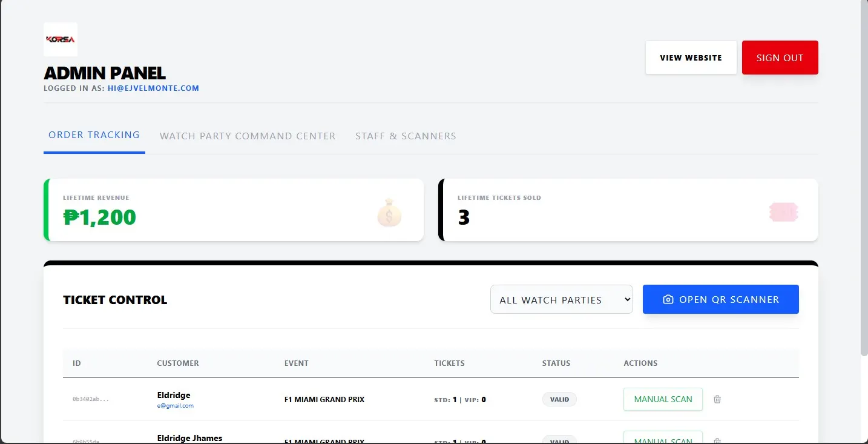Open the All Watch Parties dropdown

pos(562,299)
